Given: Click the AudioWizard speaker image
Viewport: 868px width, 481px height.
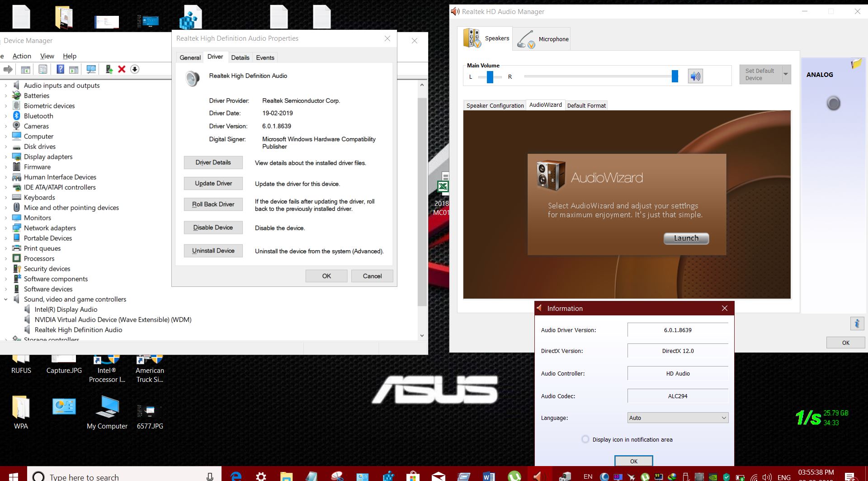Looking at the screenshot, I should (551, 175).
